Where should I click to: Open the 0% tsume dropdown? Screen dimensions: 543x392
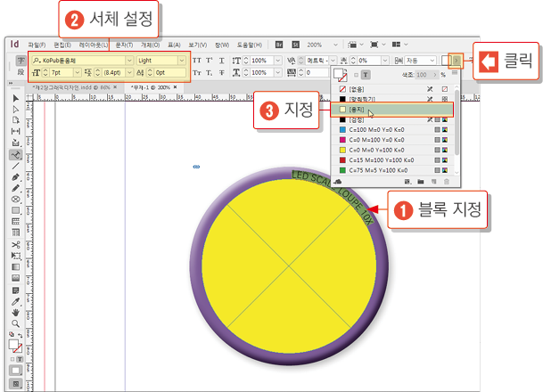[x=385, y=61]
